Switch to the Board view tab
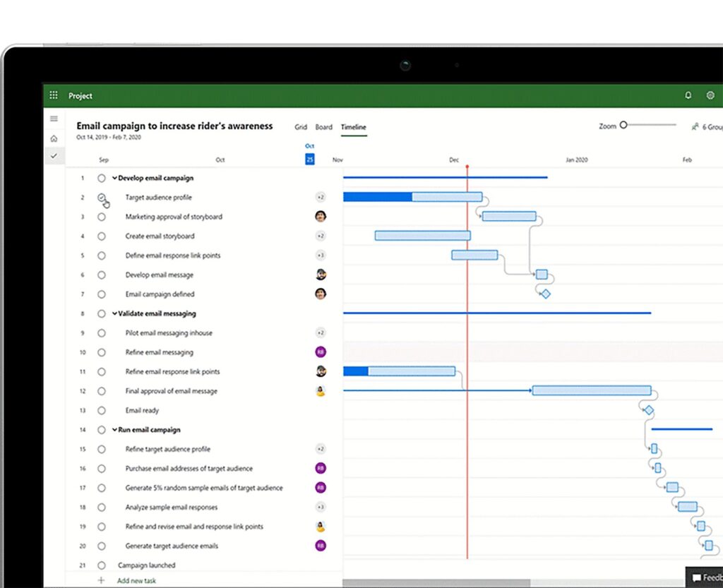Screen dimensions: 723x588 pyautogui.click(x=323, y=127)
